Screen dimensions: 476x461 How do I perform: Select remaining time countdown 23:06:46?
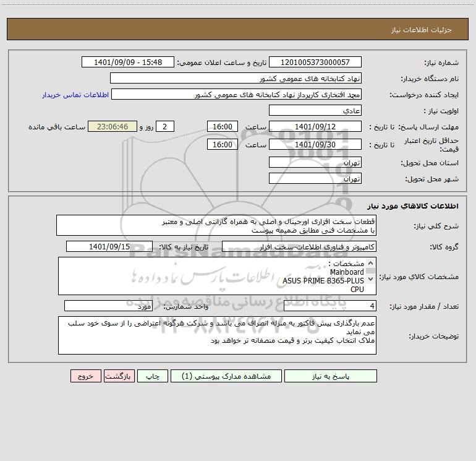click(x=113, y=127)
